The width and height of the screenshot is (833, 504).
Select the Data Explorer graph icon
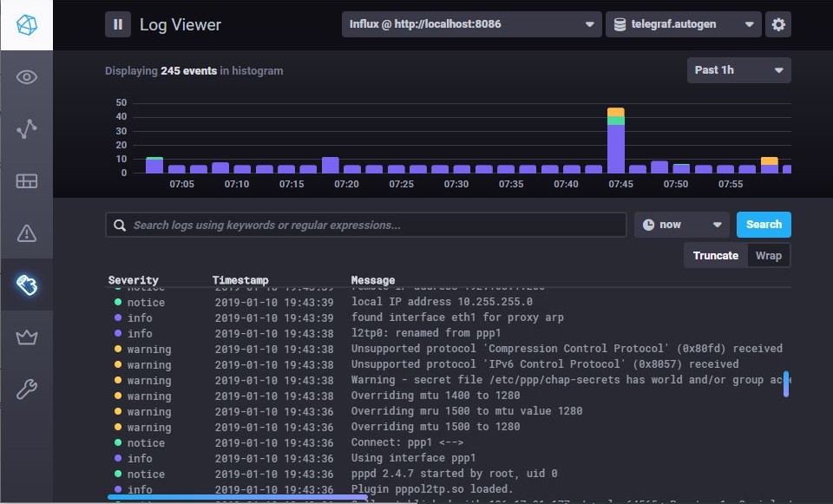(x=27, y=128)
